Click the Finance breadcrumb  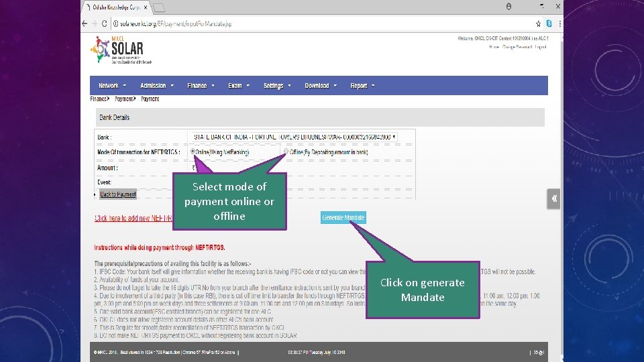99,99
